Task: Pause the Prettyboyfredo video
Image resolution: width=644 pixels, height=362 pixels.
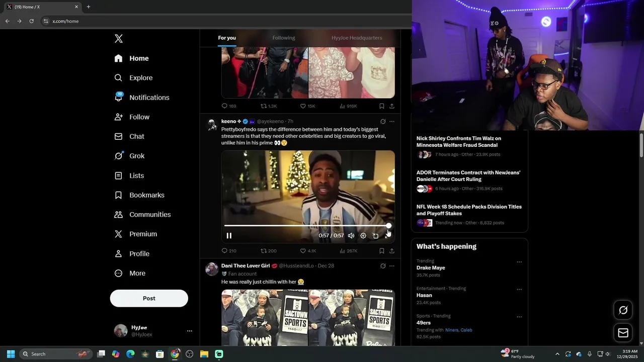Action: [229, 236]
